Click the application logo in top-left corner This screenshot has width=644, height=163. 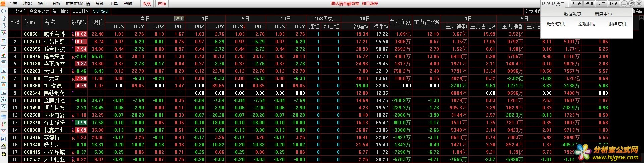[3, 3]
